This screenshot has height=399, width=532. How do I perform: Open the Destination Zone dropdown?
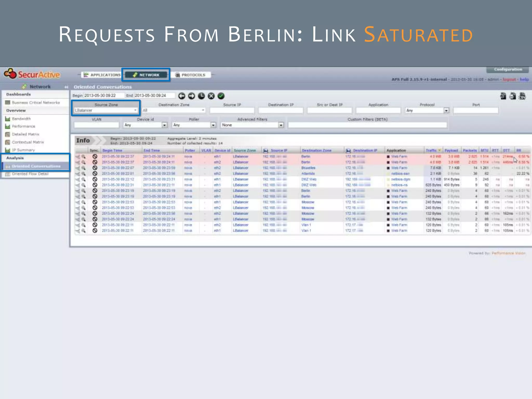point(174,110)
